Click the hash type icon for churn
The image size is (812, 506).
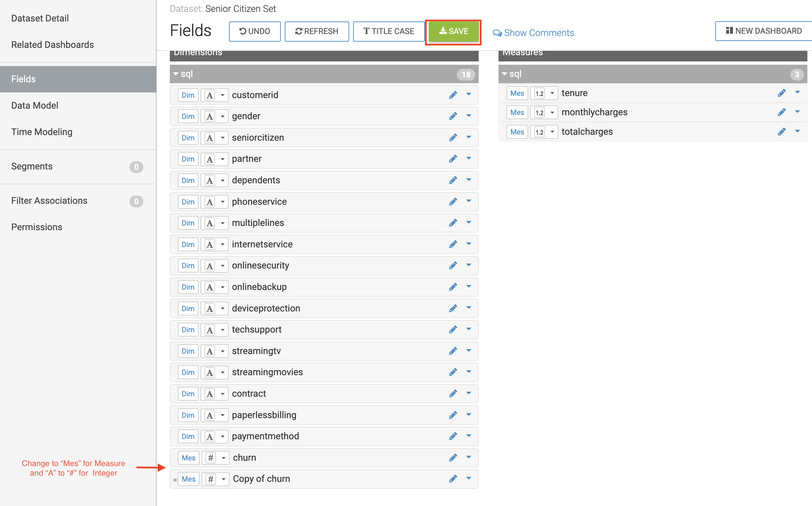pyautogui.click(x=210, y=457)
